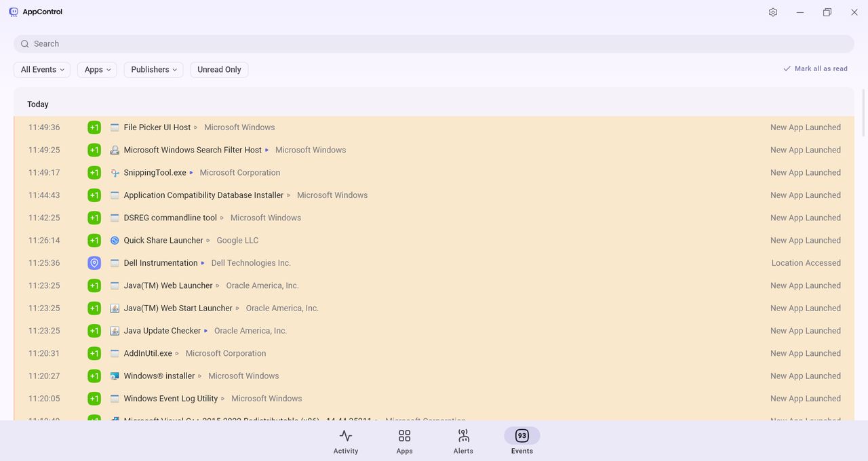Click Windows® installer event name
Image resolution: width=868 pixels, height=461 pixels.
(x=159, y=376)
